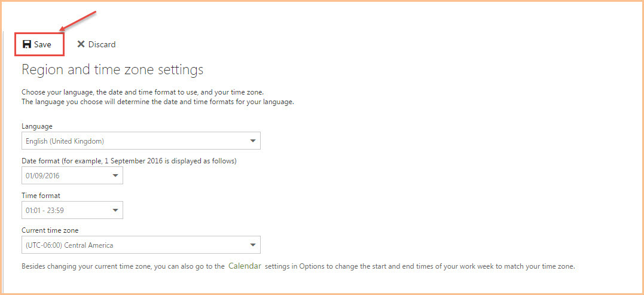Click the English (United Kingdom) language value
This screenshot has height=295, width=644.
[x=65, y=141]
